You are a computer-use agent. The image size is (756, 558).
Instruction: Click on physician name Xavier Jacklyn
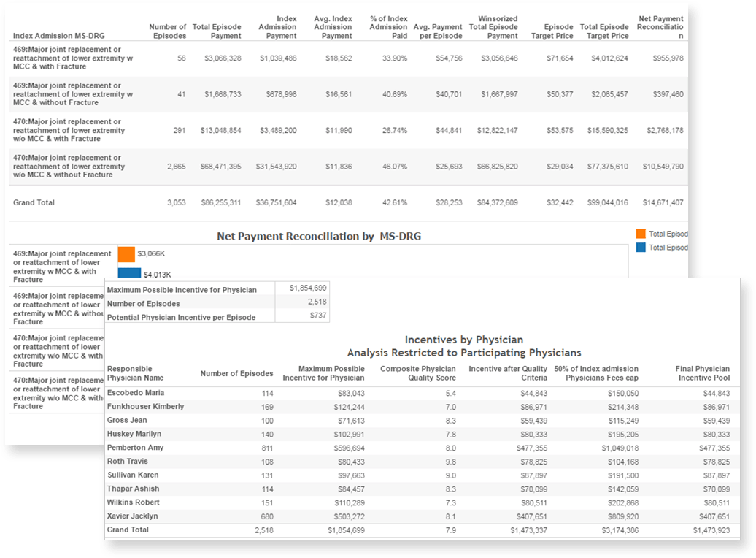pyautogui.click(x=133, y=516)
